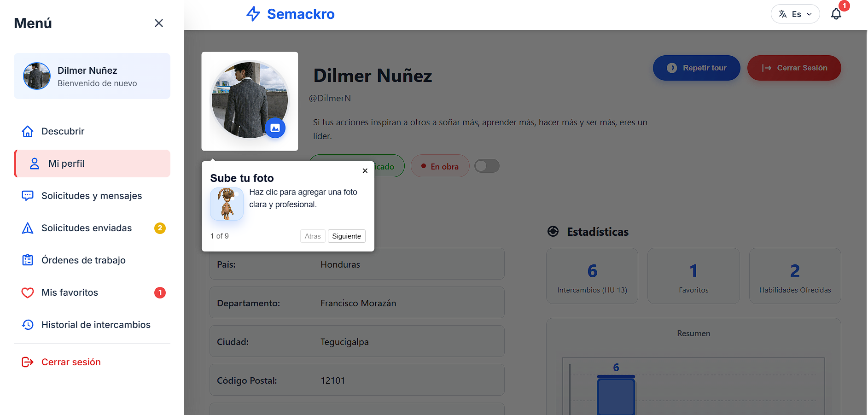The width and height of the screenshot is (868, 415).
Task: View Mis favoritos list
Action: click(x=70, y=292)
